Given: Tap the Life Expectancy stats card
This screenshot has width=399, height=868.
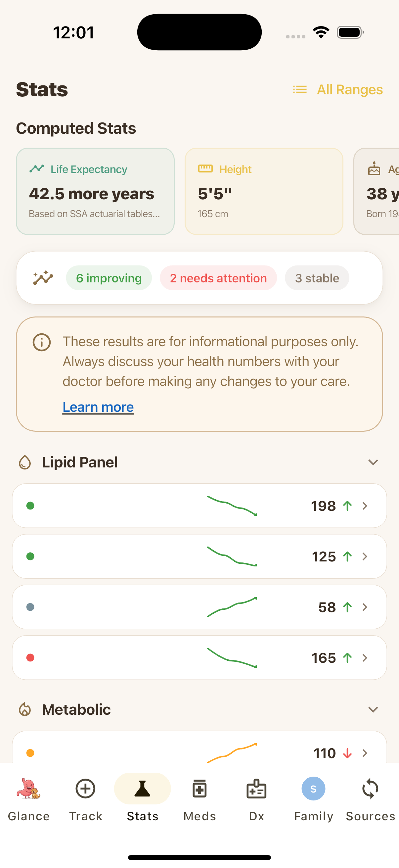Looking at the screenshot, I should pyautogui.click(x=95, y=190).
